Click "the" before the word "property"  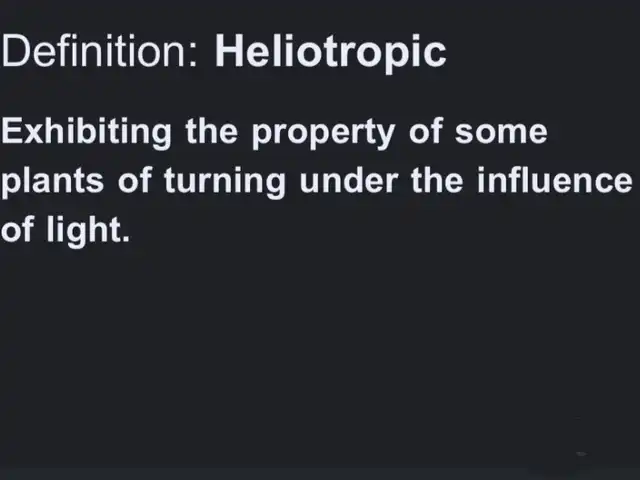211,131
